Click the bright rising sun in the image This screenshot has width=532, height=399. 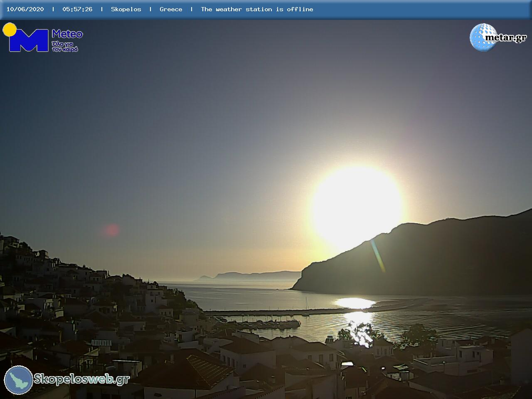[x=357, y=204]
